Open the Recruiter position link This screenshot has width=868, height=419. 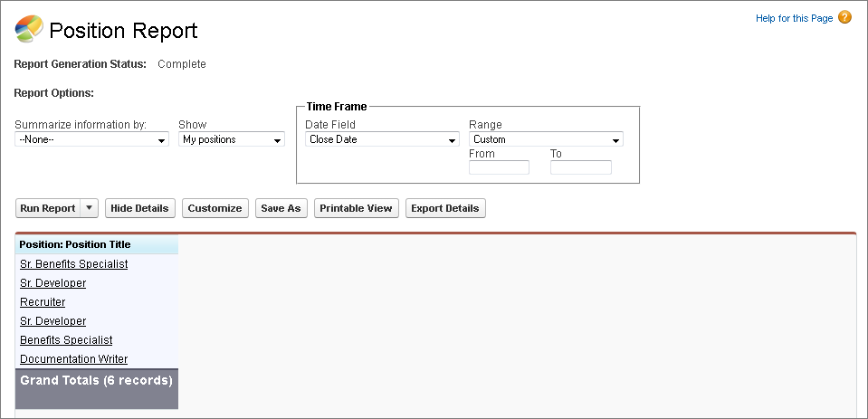[x=43, y=301]
